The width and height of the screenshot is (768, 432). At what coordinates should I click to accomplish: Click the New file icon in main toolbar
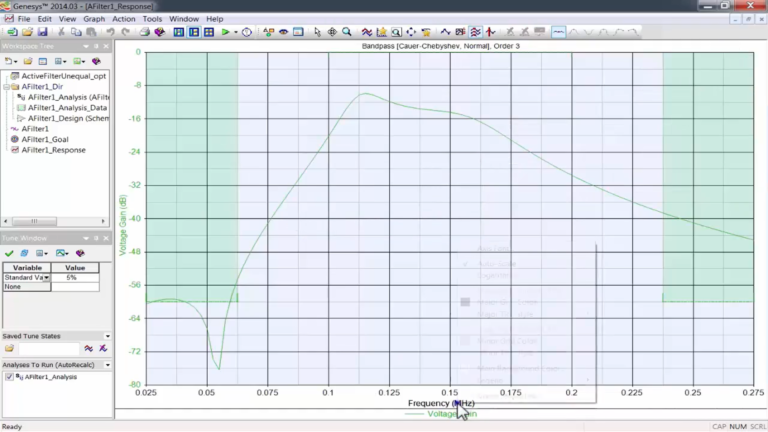(x=12, y=32)
